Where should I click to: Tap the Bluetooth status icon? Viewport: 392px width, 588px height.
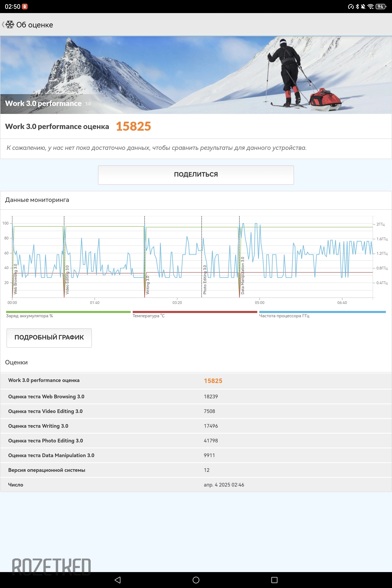point(357,7)
